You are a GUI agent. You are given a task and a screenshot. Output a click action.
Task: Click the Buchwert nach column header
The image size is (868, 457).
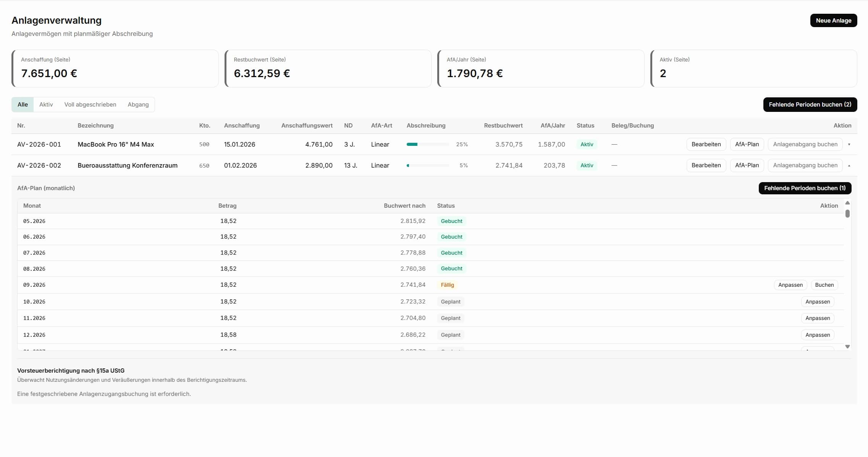pos(404,206)
